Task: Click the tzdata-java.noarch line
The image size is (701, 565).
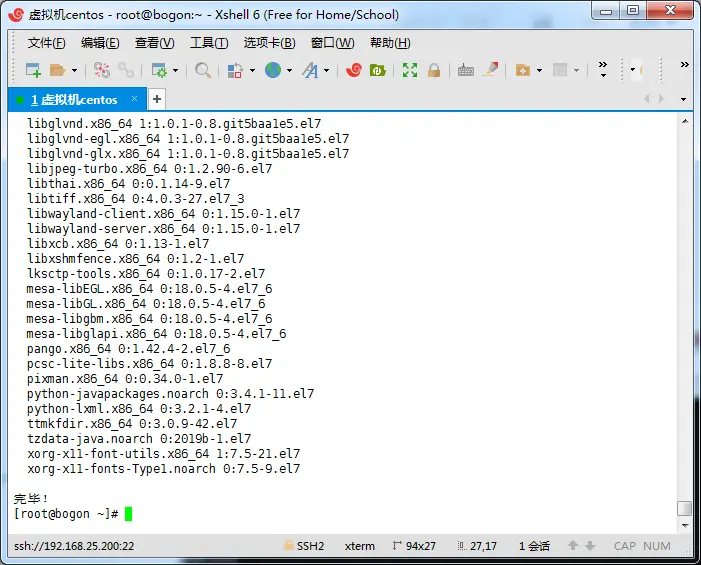Action: (139, 439)
